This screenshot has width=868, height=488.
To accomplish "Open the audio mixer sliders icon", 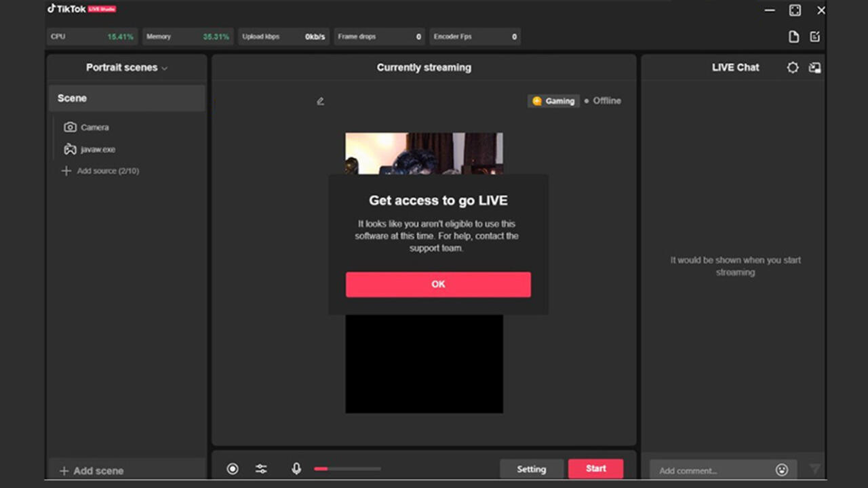I will point(261,469).
